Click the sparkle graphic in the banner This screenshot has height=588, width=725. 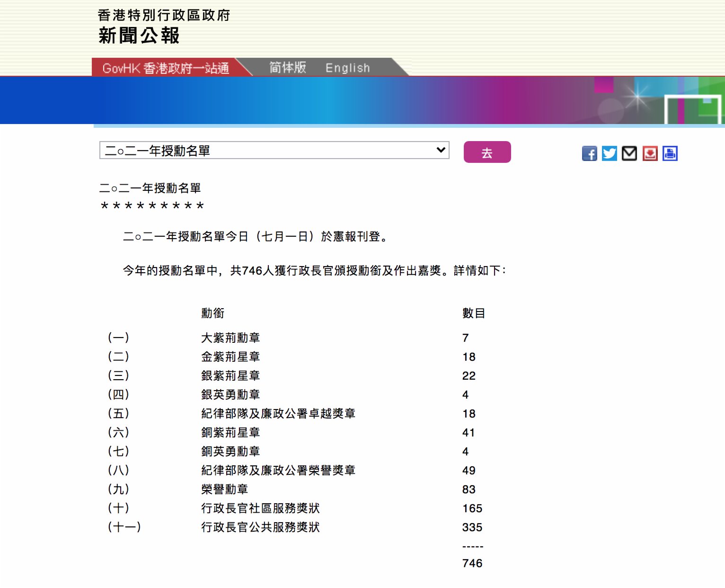pyautogui.click(x=637, y=98)
